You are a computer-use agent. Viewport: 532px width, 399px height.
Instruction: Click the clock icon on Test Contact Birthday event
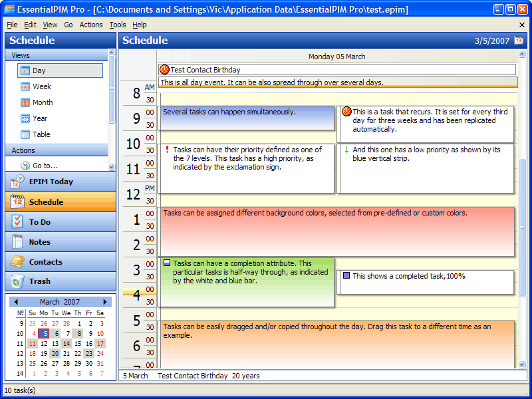pos(164,70)
